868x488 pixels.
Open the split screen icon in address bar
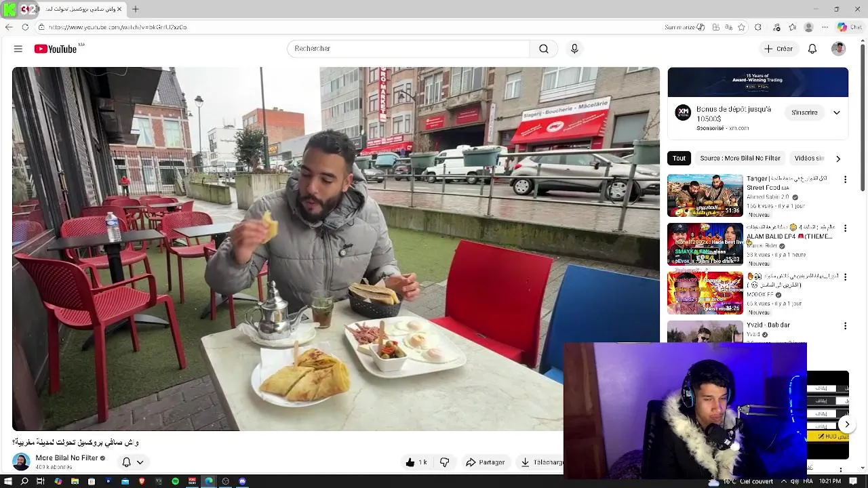(715, 27)
